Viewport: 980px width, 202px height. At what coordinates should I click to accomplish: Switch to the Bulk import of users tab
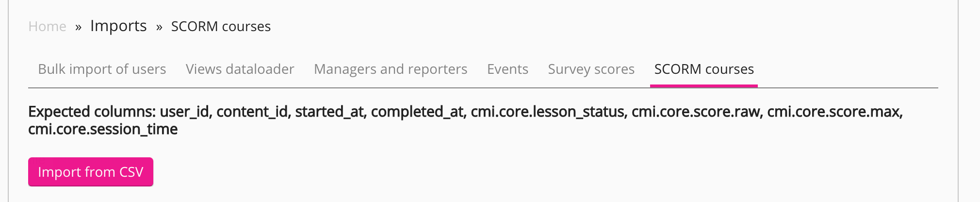tap(102, 69)
